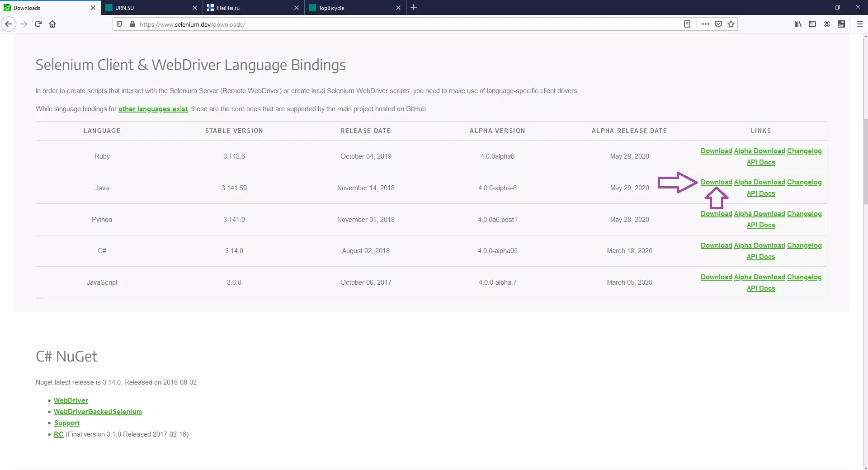View the Ruby Changelog

804,151
